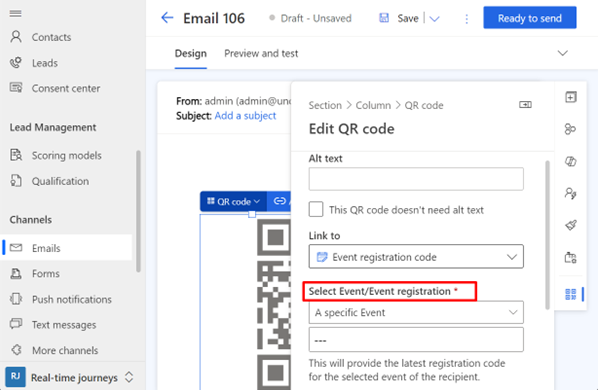
Task: Select Emails channel
Action: click(x=67, y=248)
